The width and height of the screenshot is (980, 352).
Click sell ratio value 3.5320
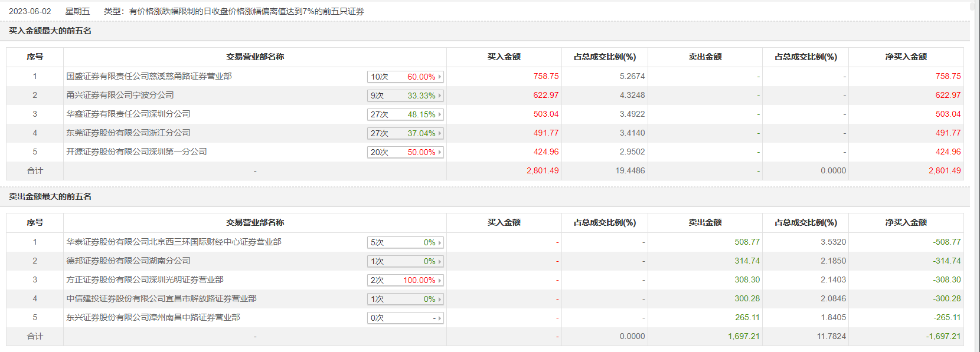click(833, 242)
